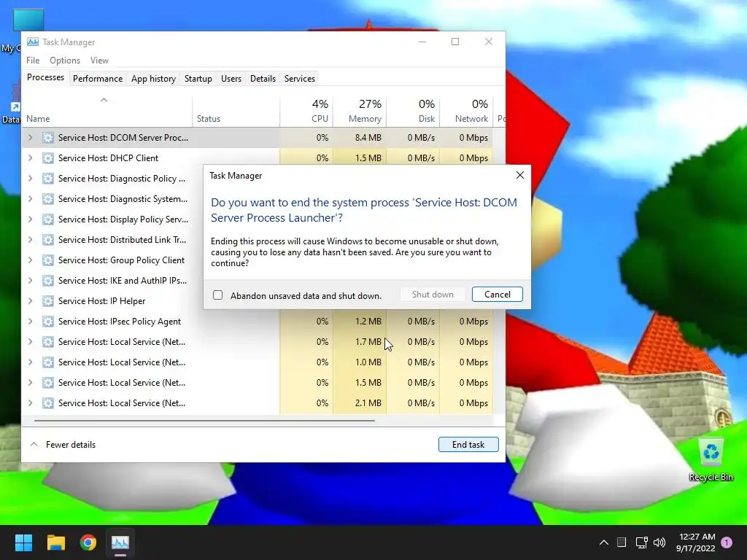Click the gear icon of Diagnostic Policy
Viewport: 747px width, 560px height.
coord(47,179)
